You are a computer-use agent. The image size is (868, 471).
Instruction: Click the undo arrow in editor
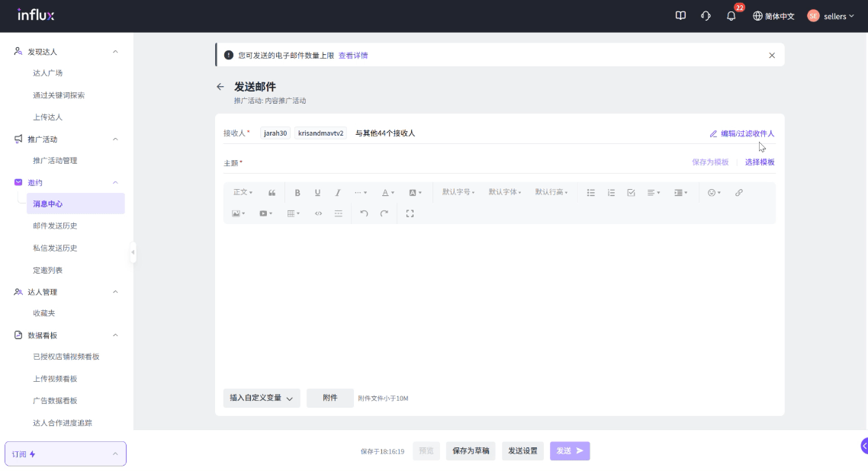364,213
